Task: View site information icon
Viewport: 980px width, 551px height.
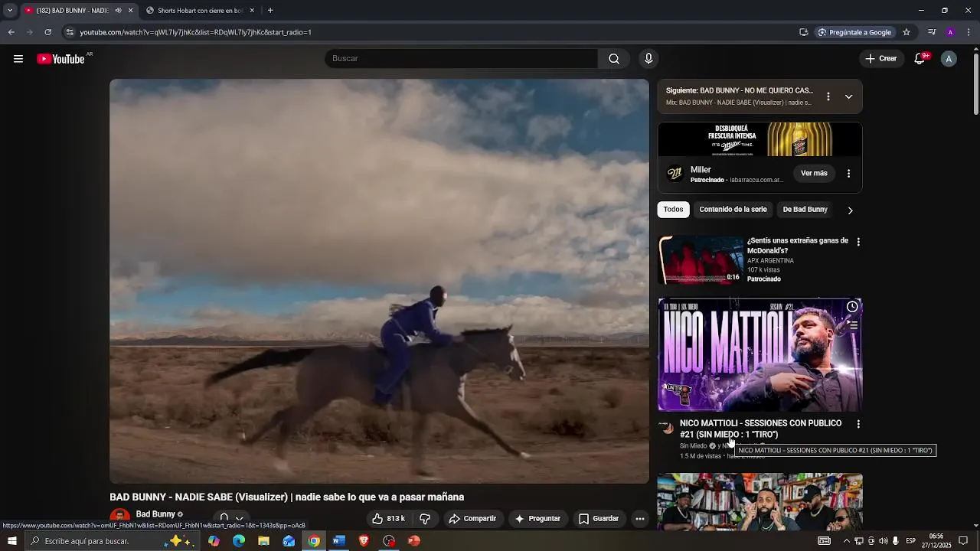Action: coord(70,32)
